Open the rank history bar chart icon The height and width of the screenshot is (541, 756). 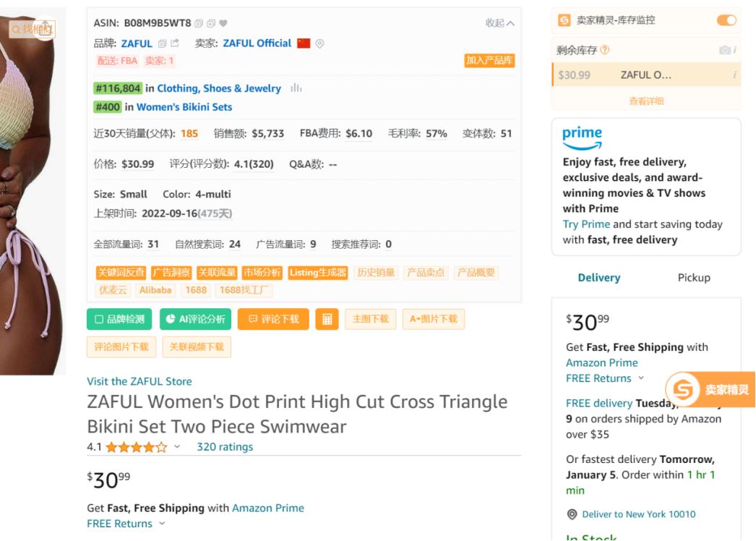coord(296,88)
